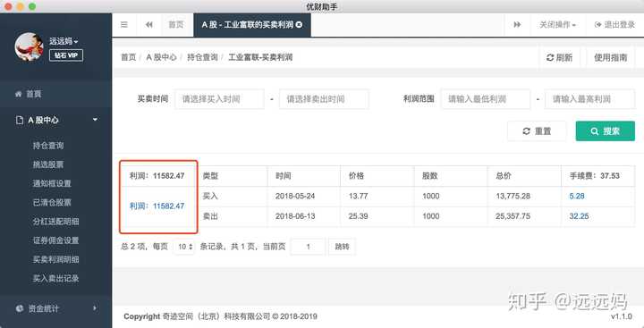Open the 10 records-per-page dropdown
The height and width of the screenshot is (328, 644).
pos(184,247)
